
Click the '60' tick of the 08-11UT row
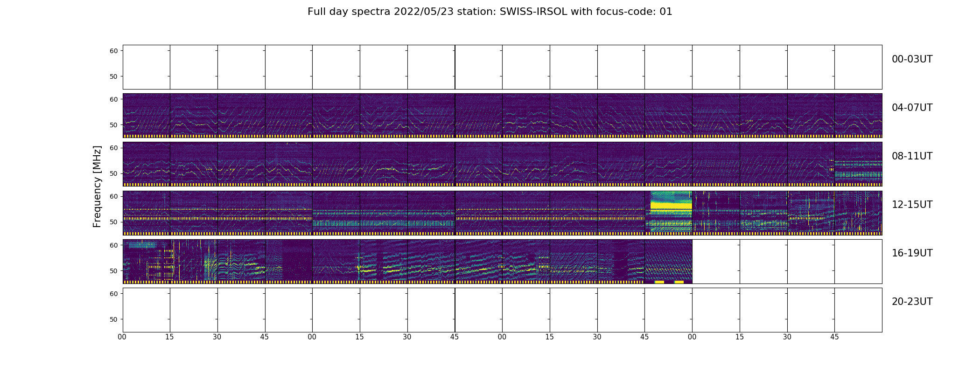114,148
